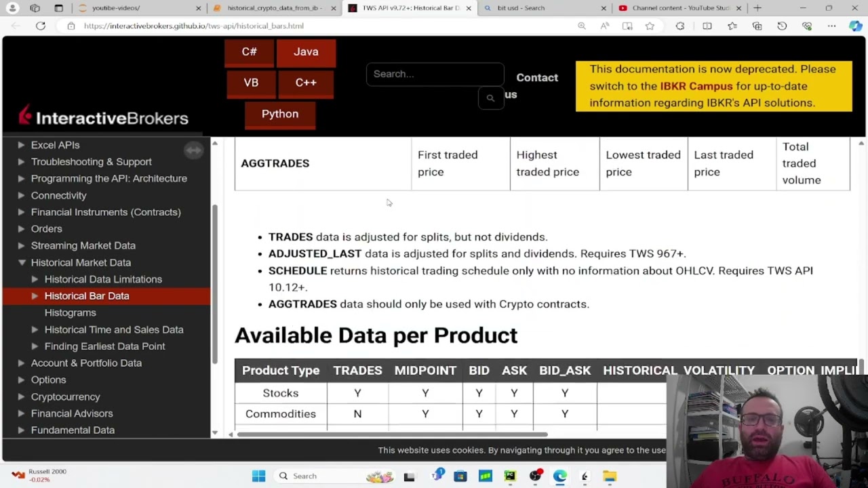Collapse Historical Market Data arrow
This screenshot has height=488, width=868.
tap(22, 262)
